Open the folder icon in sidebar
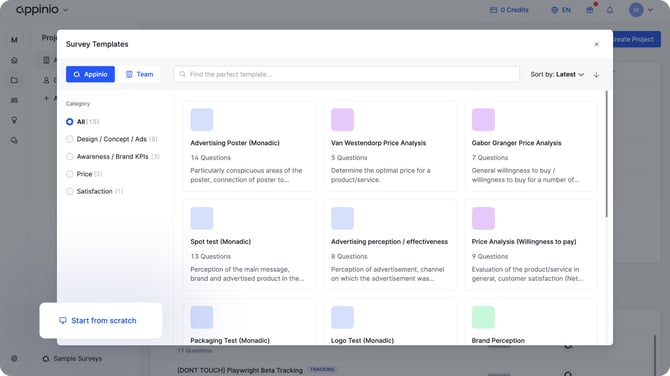This screenshot has width=670, height=376. (14, 80)
